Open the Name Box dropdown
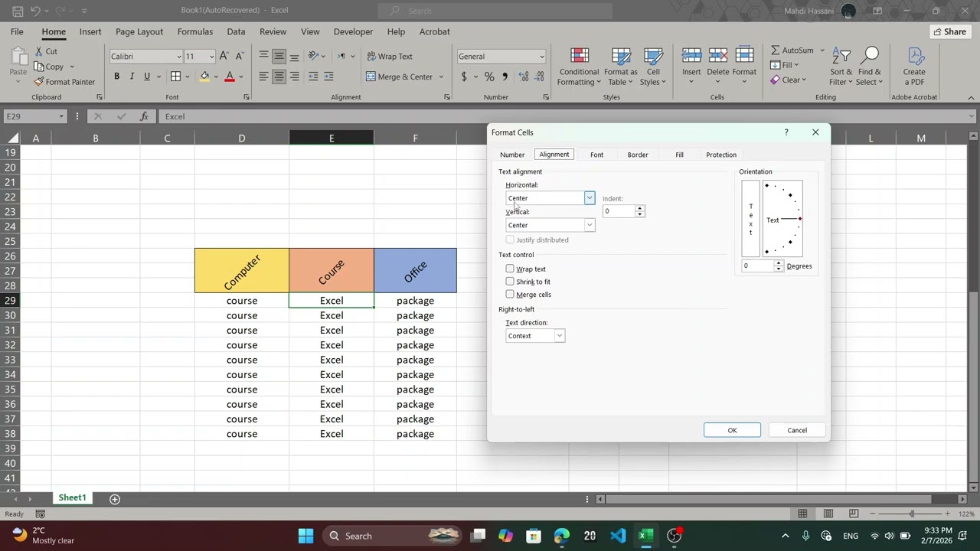This screenshot has height=551, width=980. (61, 116)
